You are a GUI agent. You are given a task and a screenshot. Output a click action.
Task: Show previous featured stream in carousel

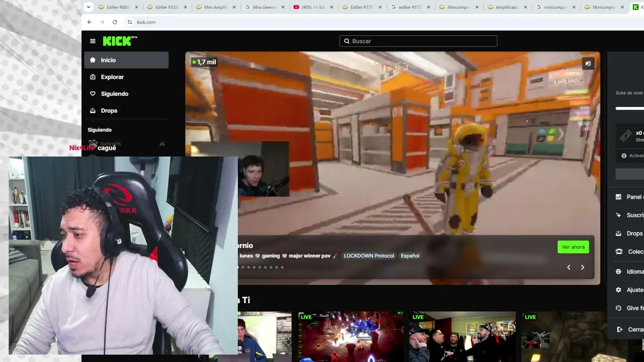pyautogui.click(x=569, y=267)
